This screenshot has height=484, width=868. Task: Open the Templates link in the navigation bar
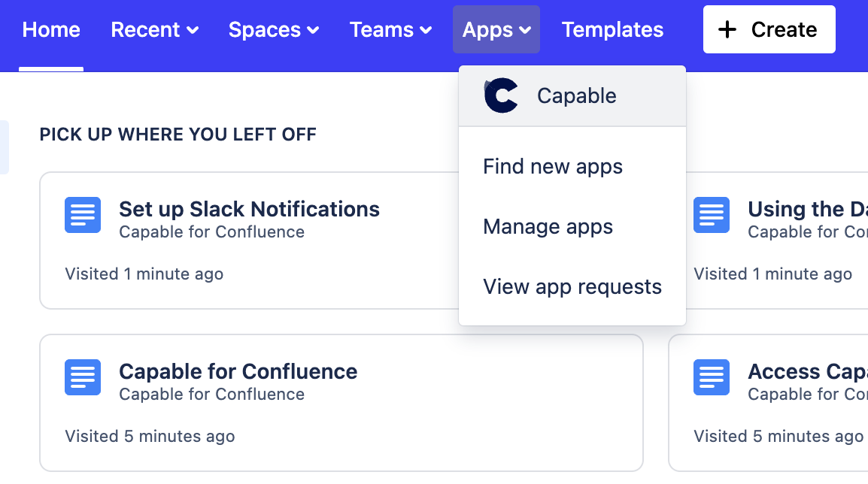pyautogui.click(x=612, y=30)
